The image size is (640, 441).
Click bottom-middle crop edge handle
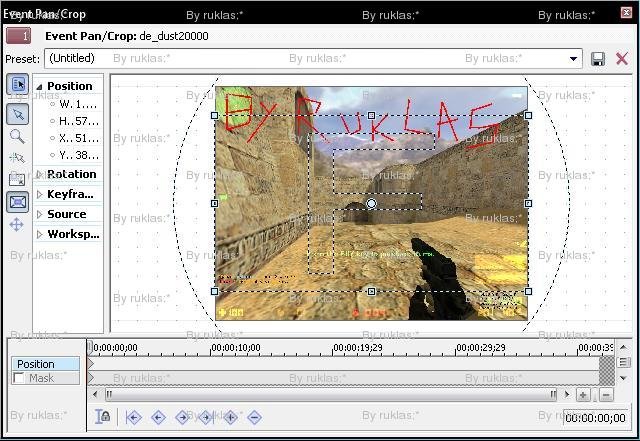tap(371, 292)
